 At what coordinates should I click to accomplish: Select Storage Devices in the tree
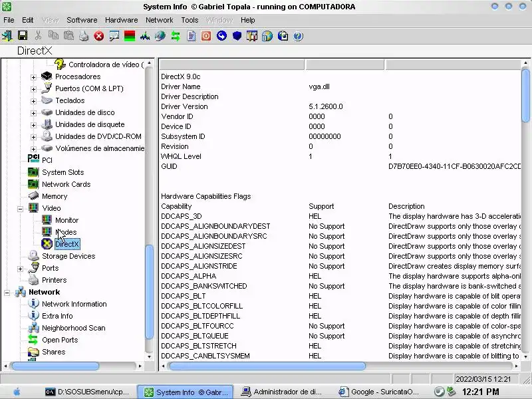coord(68,256)
